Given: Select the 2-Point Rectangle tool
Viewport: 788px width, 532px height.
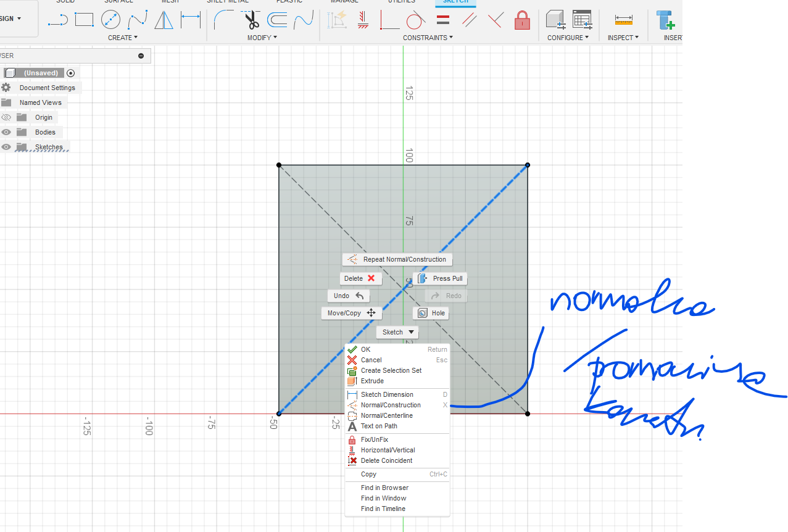Looking at the screenshot, I should click(84, 20).
